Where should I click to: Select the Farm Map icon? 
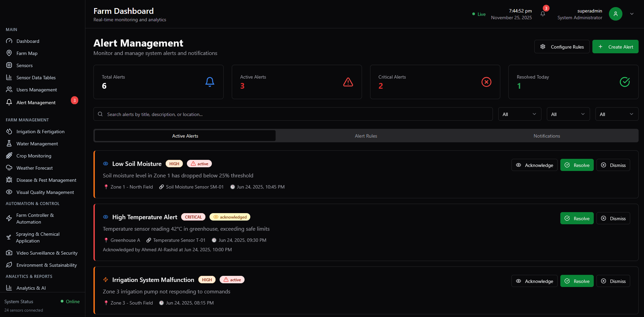(x=9, y=53)
